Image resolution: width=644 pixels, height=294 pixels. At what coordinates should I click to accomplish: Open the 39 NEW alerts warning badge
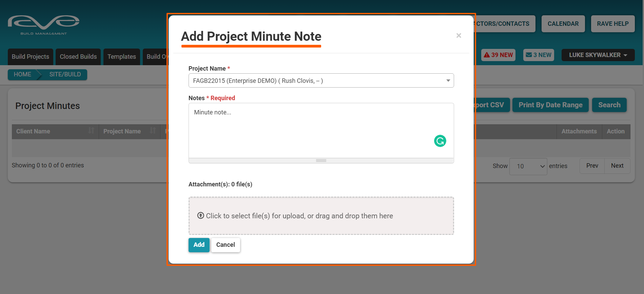coord(498,55)
